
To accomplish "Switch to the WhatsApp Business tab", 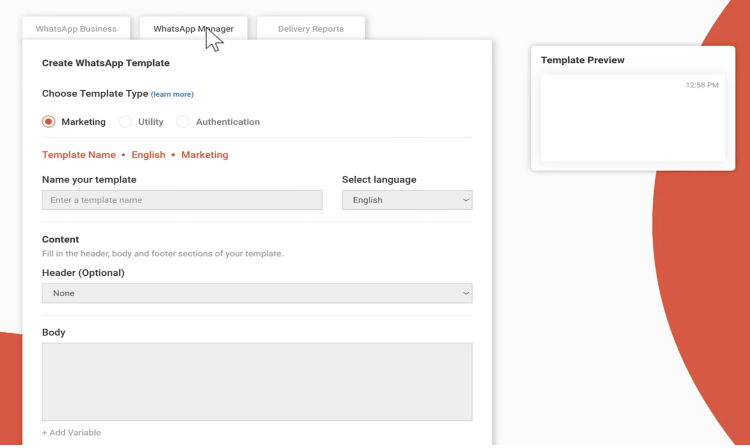I will point(76,29).
